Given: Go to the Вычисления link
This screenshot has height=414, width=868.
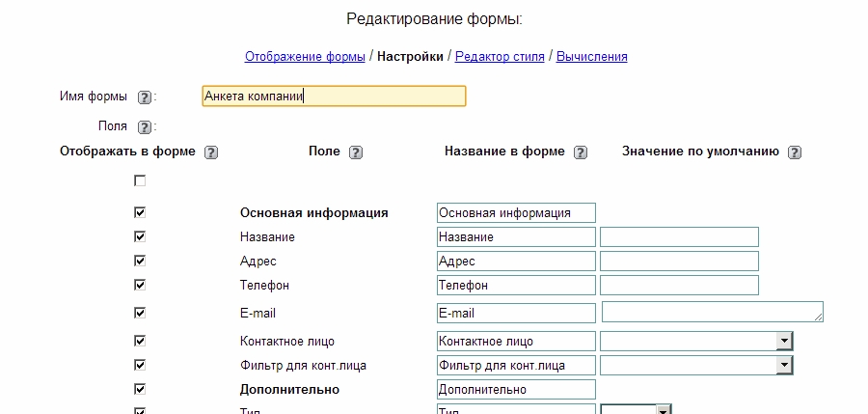Looking at the screenshot, I should click(591, 57).
